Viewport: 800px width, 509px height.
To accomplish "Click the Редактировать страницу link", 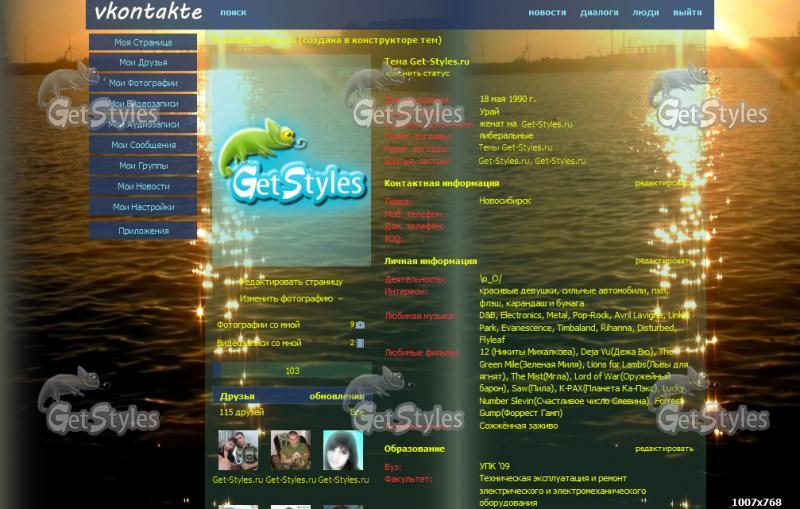I will tap(291, 282).
